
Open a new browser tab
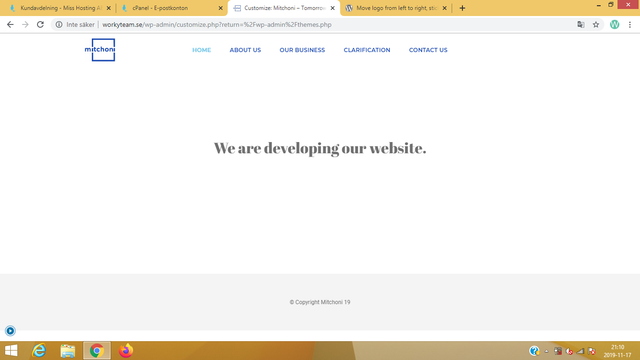[x=462, y=8]
